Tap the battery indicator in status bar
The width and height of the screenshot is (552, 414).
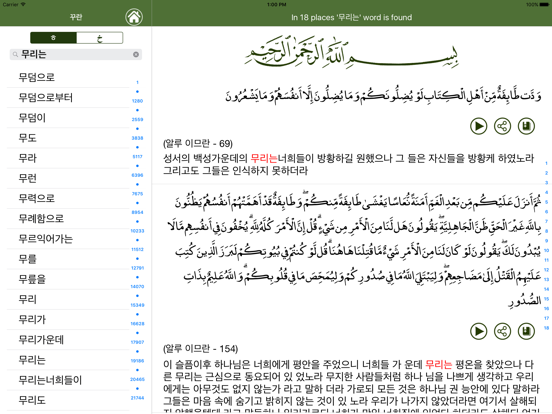[x=544, y=4]
